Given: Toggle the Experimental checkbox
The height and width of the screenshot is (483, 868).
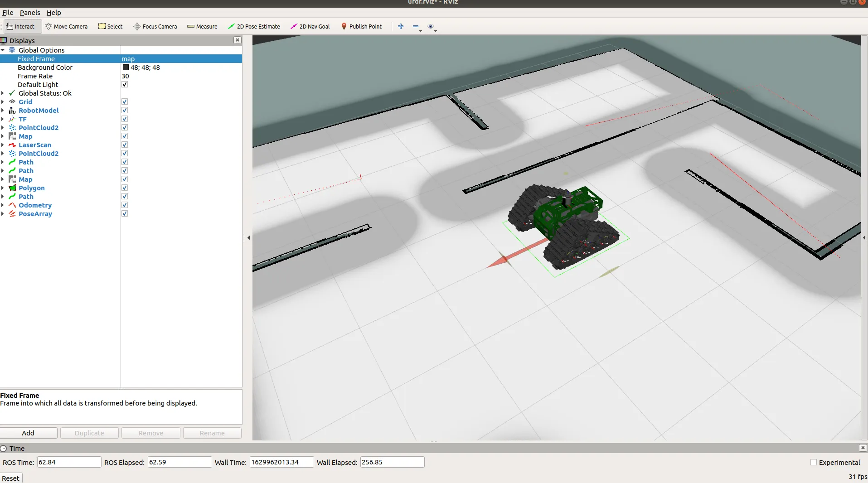Looking at the screenshot, I should coord(814,462).
